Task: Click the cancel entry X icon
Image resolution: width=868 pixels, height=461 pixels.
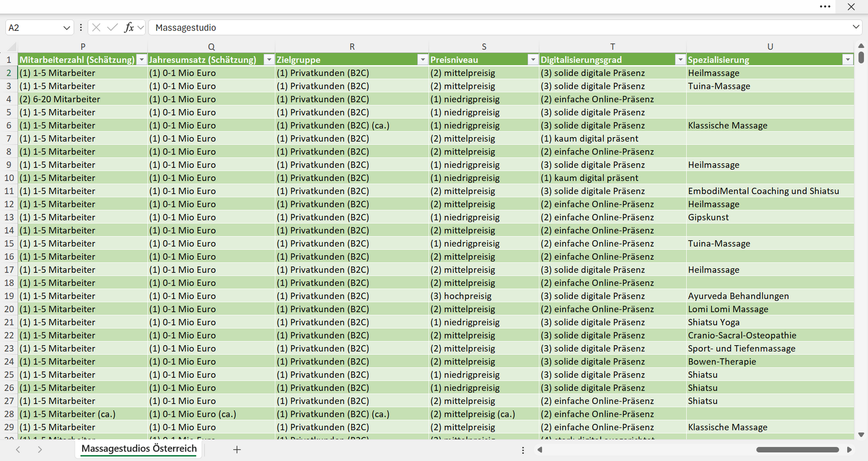Action: pyautogui.click(x=96, y=28)
